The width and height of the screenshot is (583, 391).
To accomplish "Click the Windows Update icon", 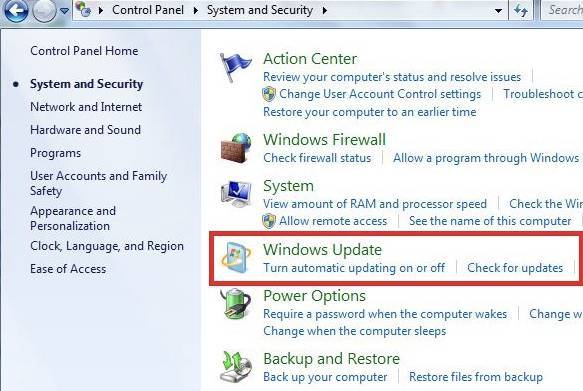I will [236, 258].
